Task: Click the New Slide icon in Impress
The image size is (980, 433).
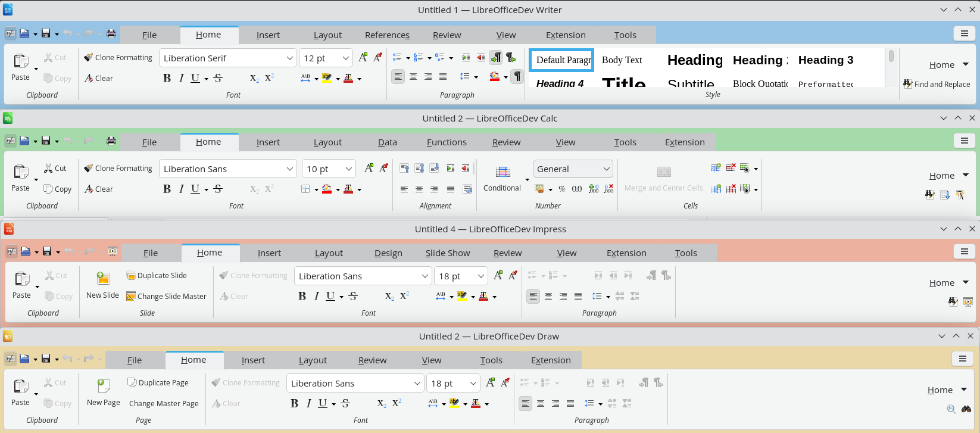Action: click(103, 278)
